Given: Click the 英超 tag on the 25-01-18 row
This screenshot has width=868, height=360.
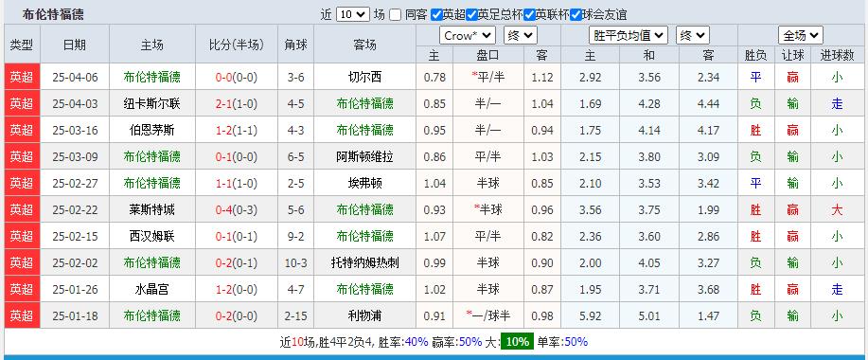Looking at the screenshot, I should pyautogui.click(x=22, y=316).
